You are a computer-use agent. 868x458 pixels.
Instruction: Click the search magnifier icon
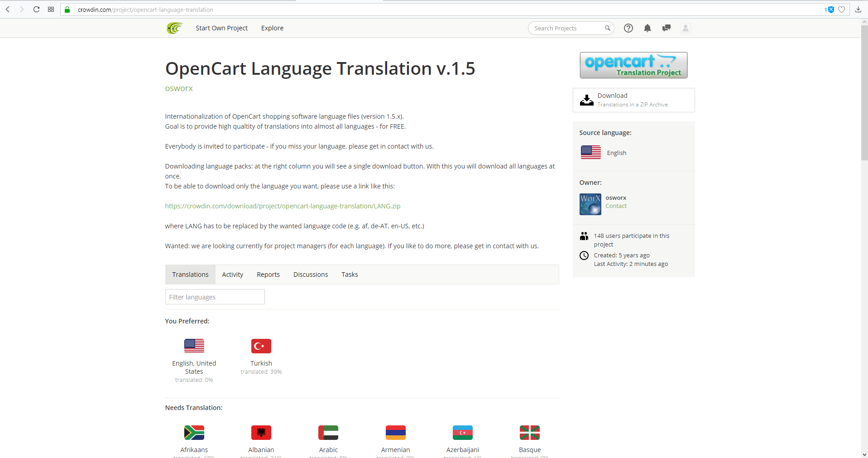607,28
